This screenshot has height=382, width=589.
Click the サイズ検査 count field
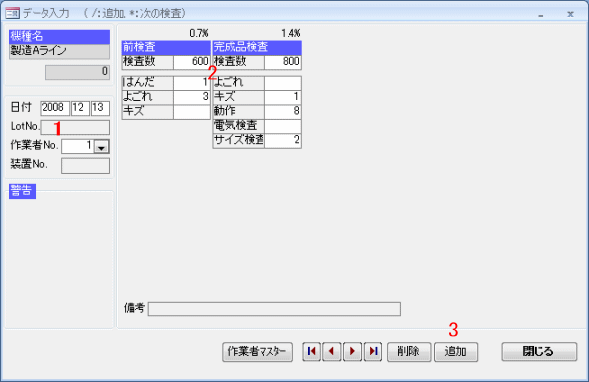click(x=283, y=141)
